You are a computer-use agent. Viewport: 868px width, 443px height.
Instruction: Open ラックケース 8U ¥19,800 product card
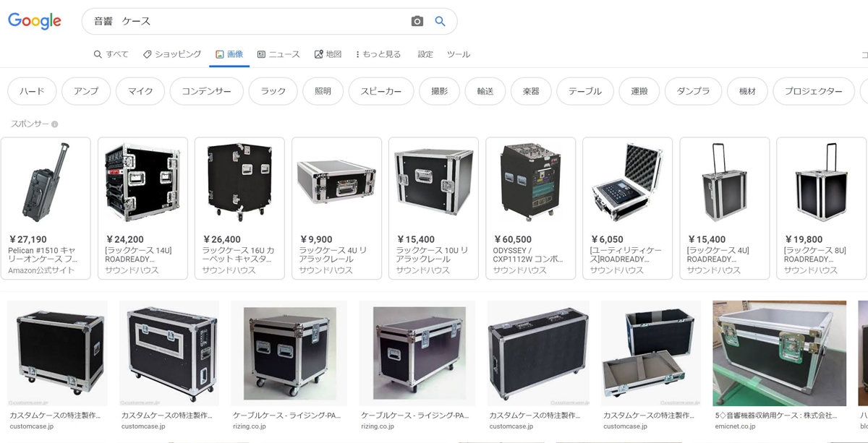821,208
